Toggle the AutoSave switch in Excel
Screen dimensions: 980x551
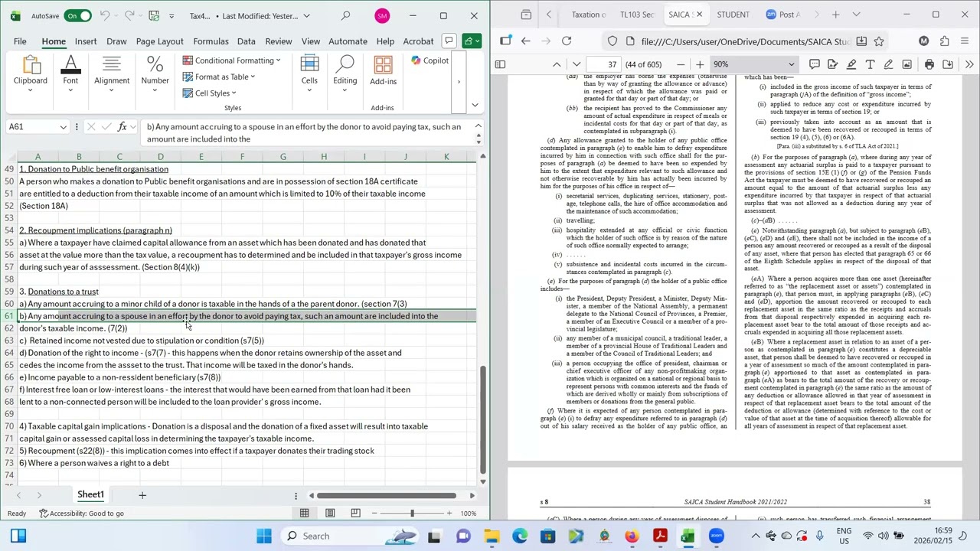click(77, 15)
